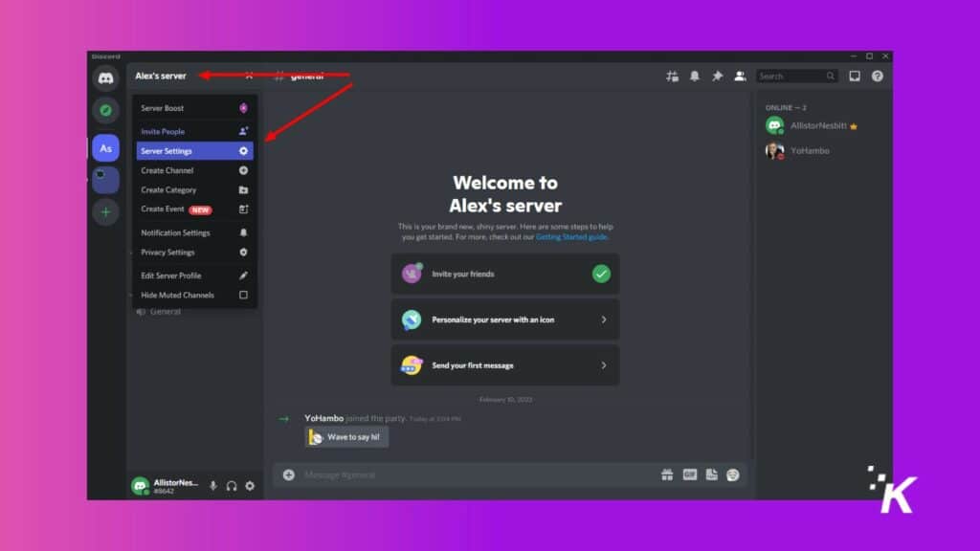
Task: Open the GIF picker
Action: 689,474
